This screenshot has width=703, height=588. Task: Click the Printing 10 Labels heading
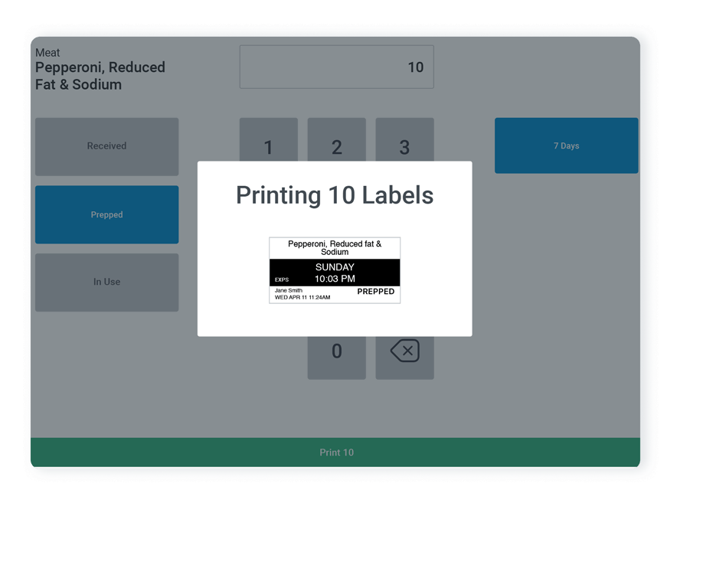tap(335, 195)
